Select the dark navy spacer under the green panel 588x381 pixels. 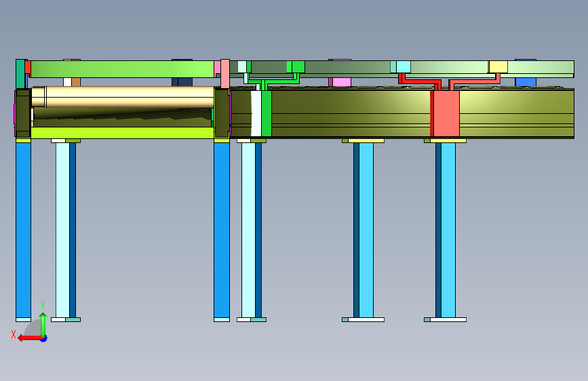(182, 82)
